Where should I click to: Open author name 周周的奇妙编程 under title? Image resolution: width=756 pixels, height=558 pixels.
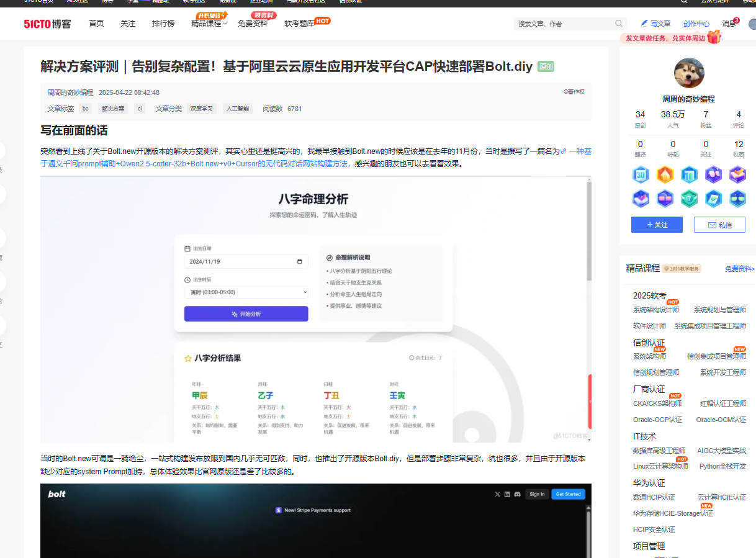70,92
